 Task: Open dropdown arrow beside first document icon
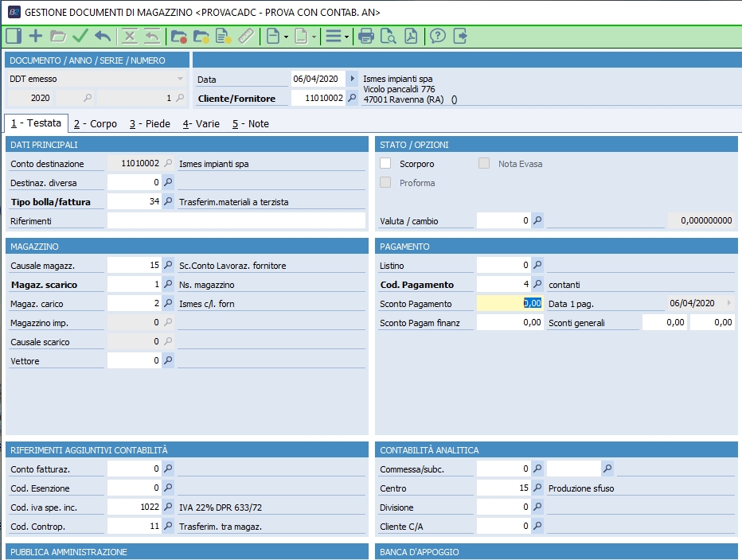[287, 37]
